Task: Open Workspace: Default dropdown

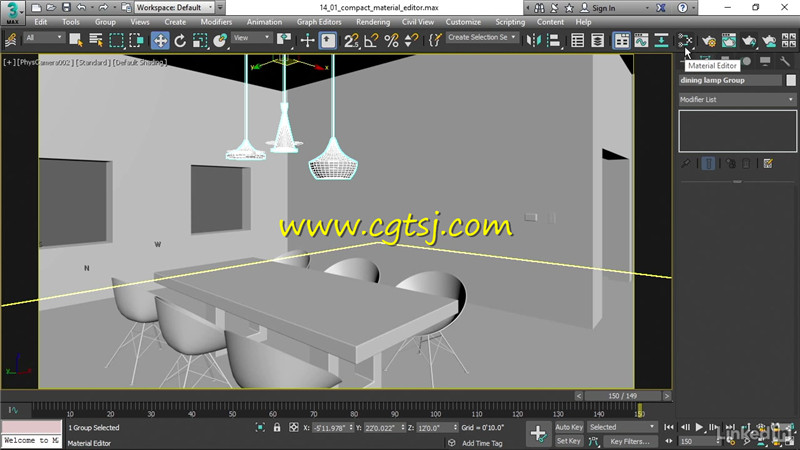Action: click(174, 8)
